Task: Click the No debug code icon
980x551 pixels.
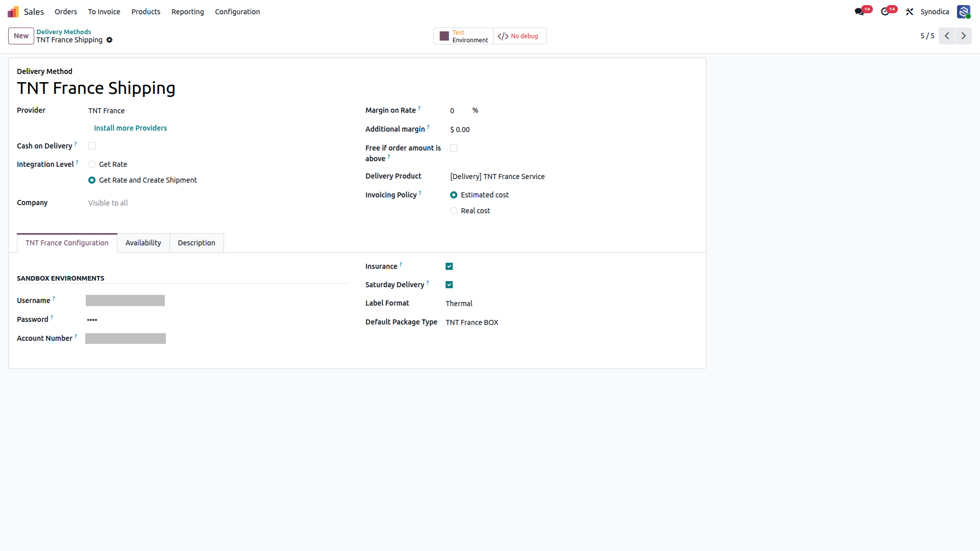Action: click(x=503, y=36)
